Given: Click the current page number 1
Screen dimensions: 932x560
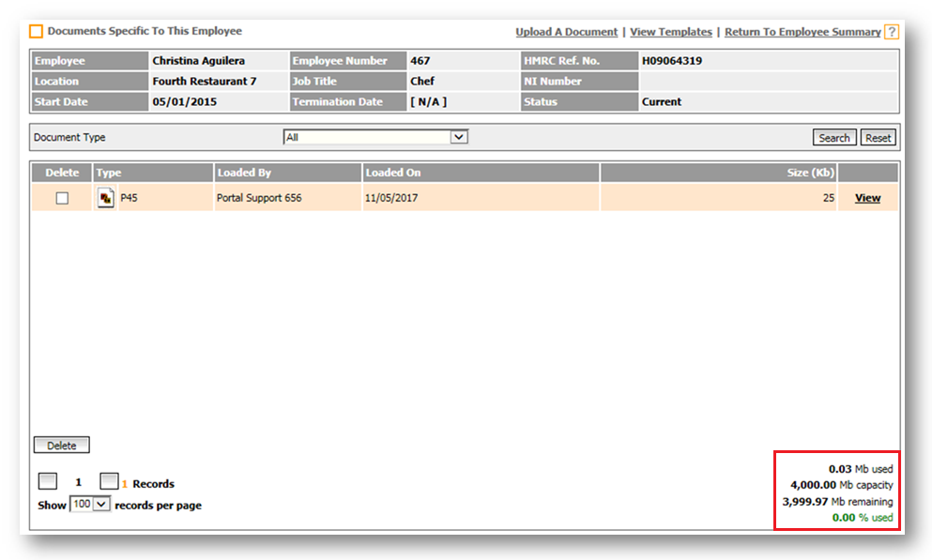Looking at the screenshot, I should [x=79, y=482].
